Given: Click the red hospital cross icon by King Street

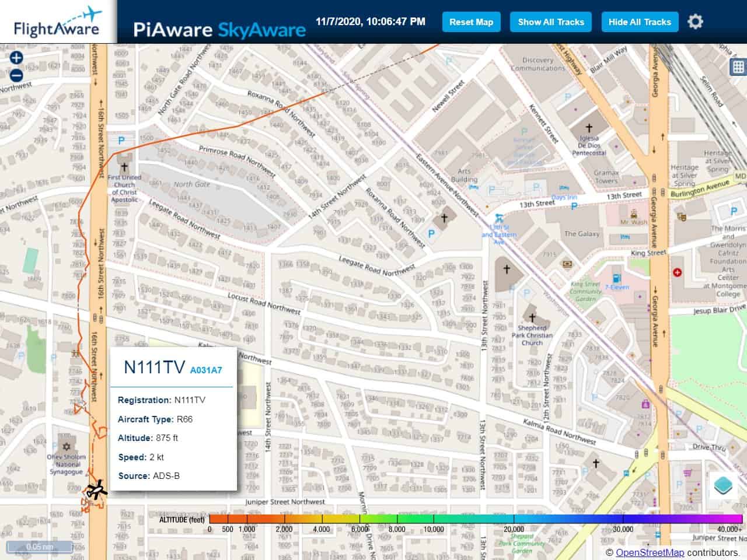Looking at the screenshot, I should click(x=677, y=272).
